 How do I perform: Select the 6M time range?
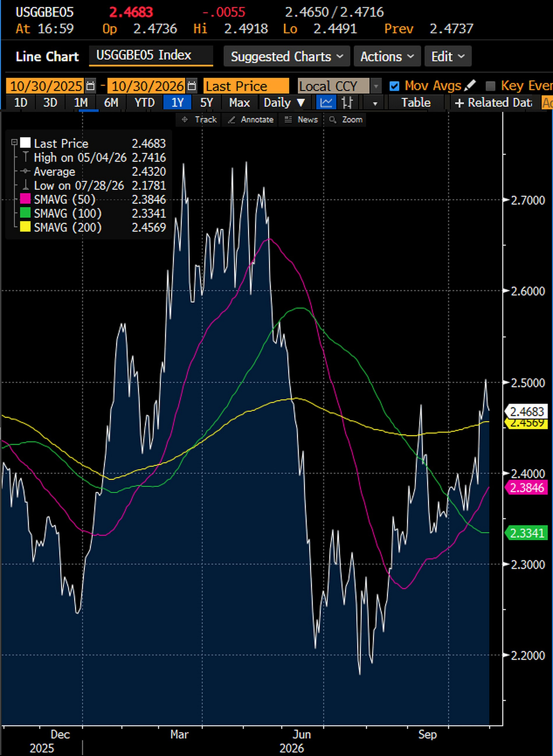[111, 103]
